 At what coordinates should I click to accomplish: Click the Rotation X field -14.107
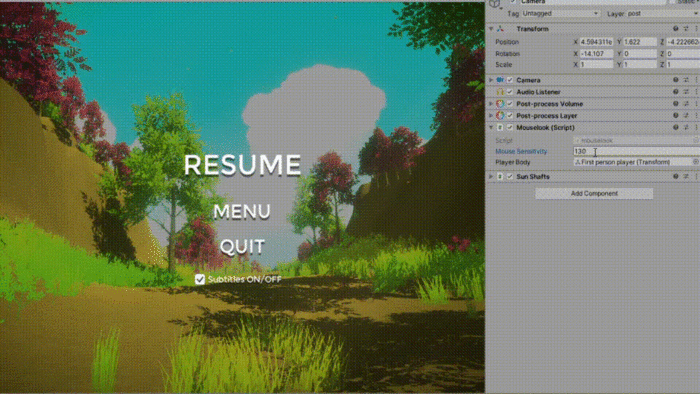596,54
